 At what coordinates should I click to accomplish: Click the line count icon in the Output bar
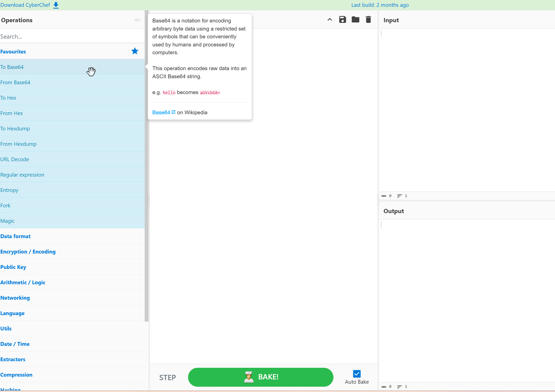point(399,387)
